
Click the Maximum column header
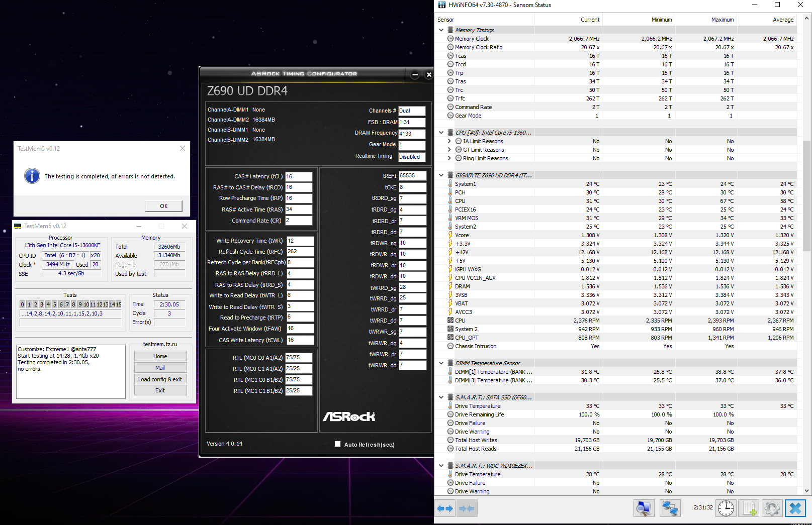tap(705, 20)
